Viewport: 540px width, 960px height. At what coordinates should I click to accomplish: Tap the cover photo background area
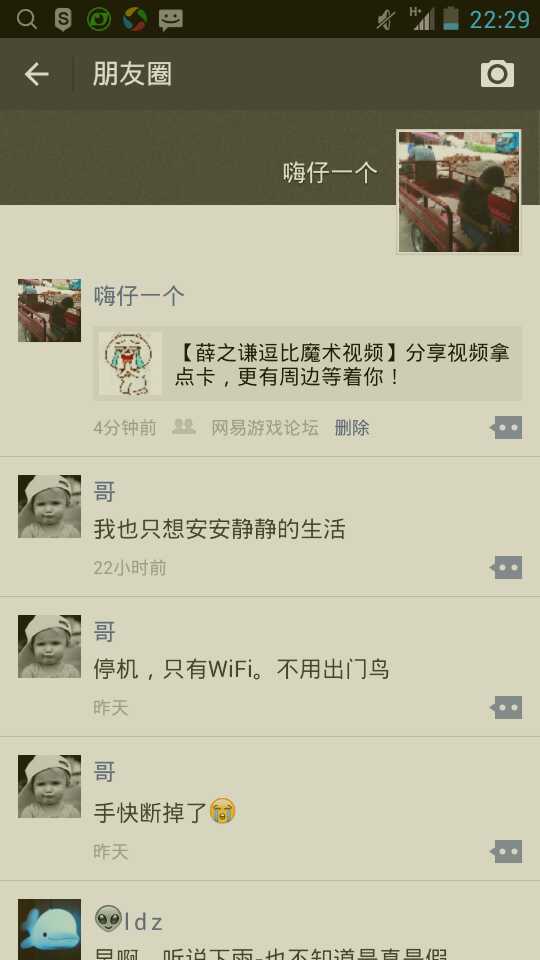tap(196, 157)
